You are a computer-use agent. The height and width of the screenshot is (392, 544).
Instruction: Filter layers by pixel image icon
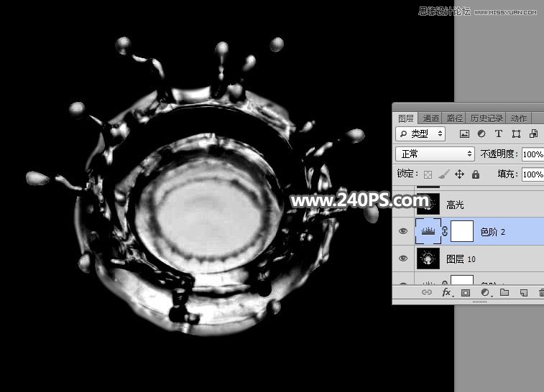tap(464, 134)
